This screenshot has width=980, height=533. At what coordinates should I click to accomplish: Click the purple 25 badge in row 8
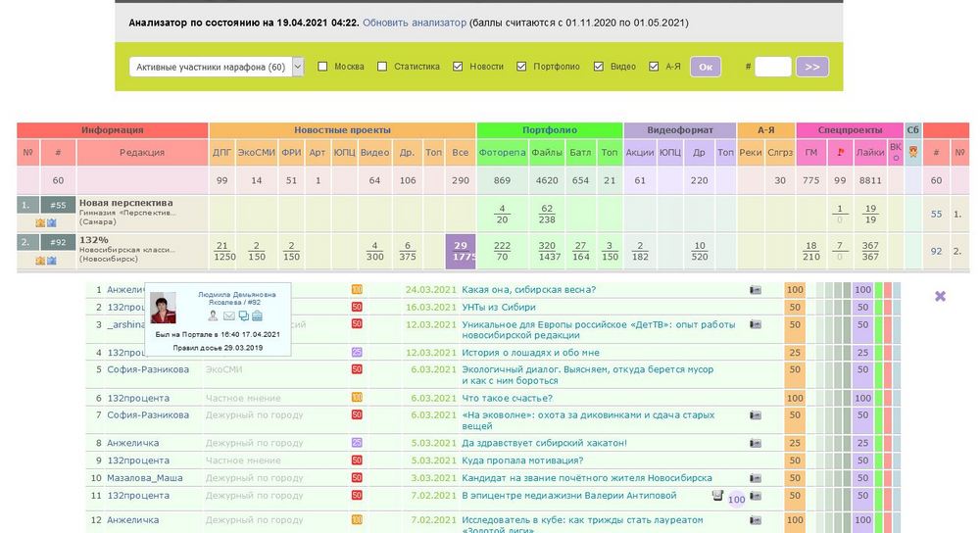[357, 443]
